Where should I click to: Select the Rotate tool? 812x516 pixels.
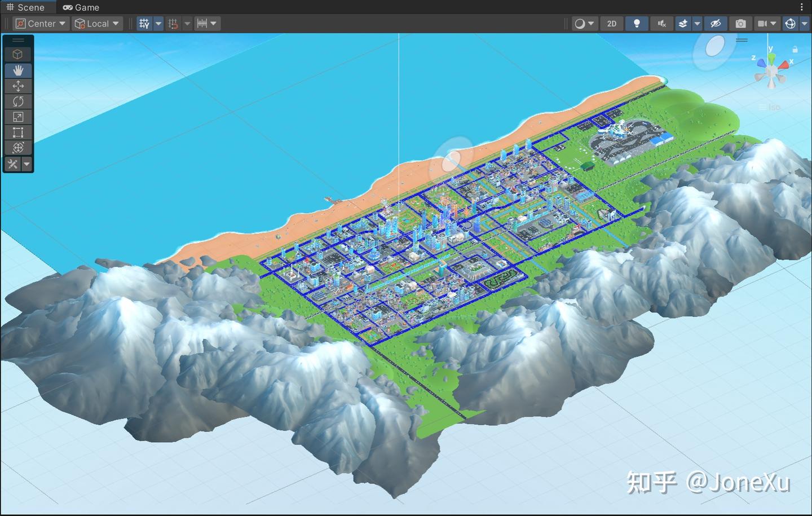tap(18, 101)
